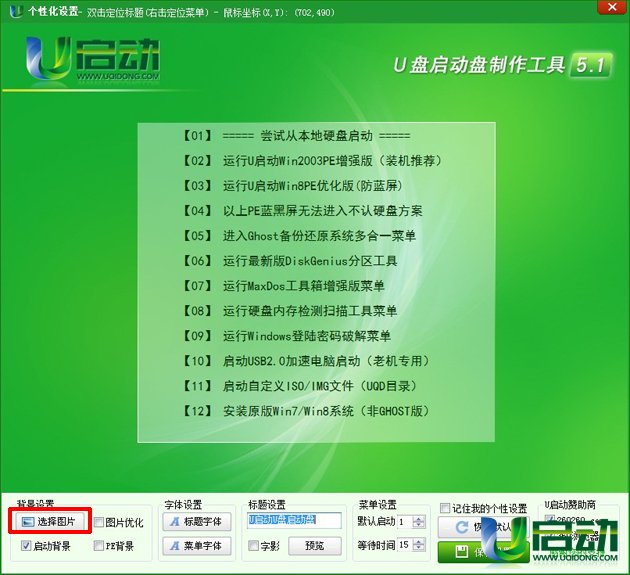Click the U启动 app icon in title bar
Viewport: 630px width, 575px height.
point(16,11)
